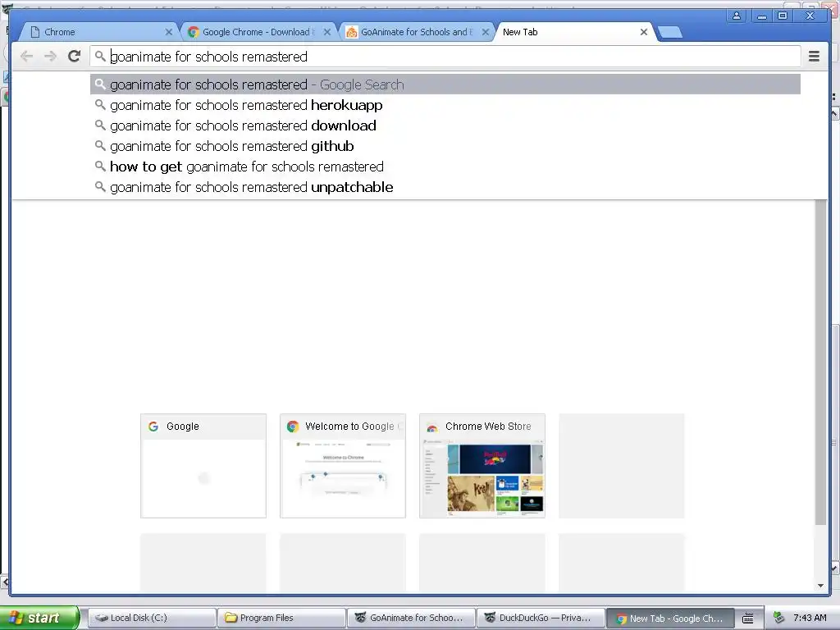This screenshot has height=630, width=840.
Task: Pick 'how to get goanimate' suggestion
Action: pyautogui.click(x=445, y=167)
